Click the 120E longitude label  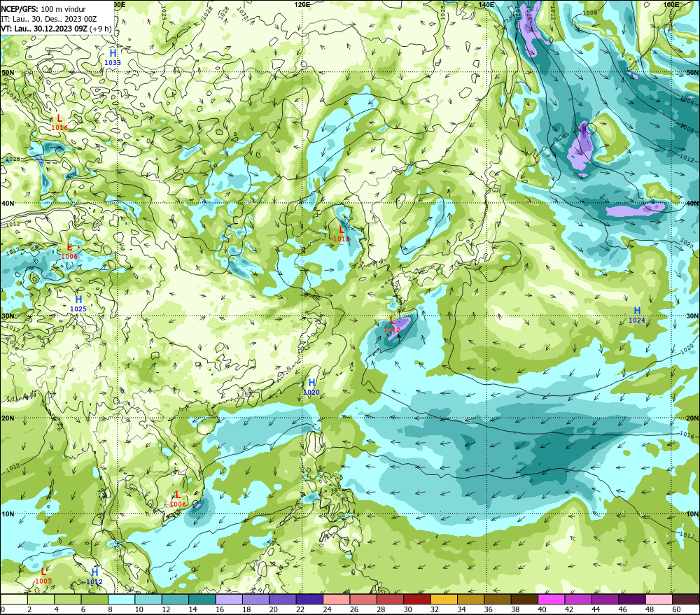coord(302,4)
